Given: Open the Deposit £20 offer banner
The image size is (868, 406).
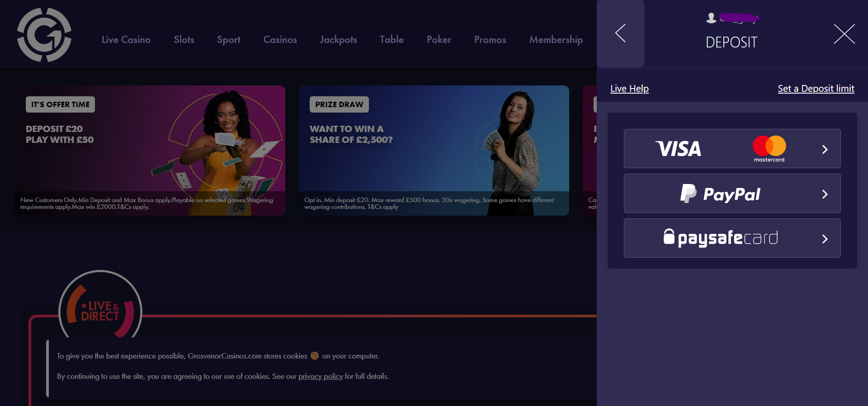Looking at the screenshot, I should coord(150,151).
